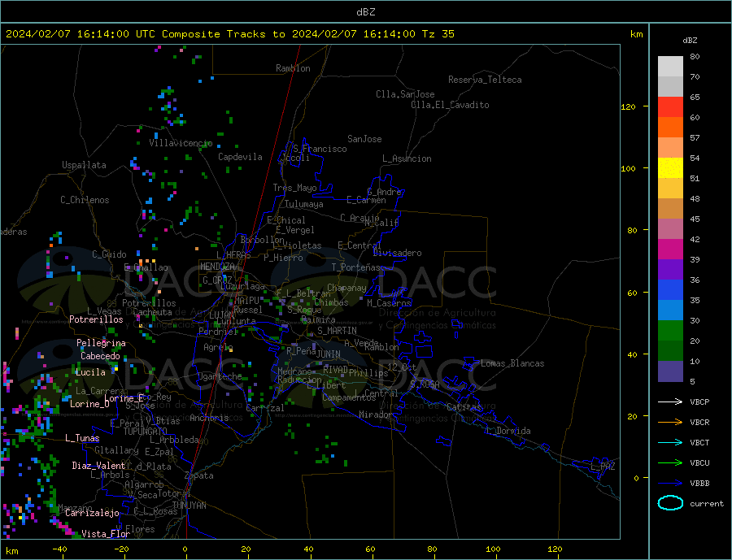Click the SanJose map label
Image resolution: width=732 pixels, height=560 pixels.
pyautogui.click(x=364, y=139)
